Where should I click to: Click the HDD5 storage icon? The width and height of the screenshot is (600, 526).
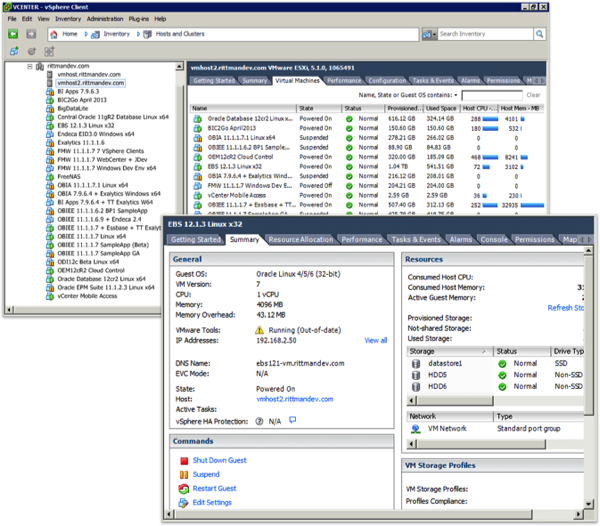click(416, 375)
